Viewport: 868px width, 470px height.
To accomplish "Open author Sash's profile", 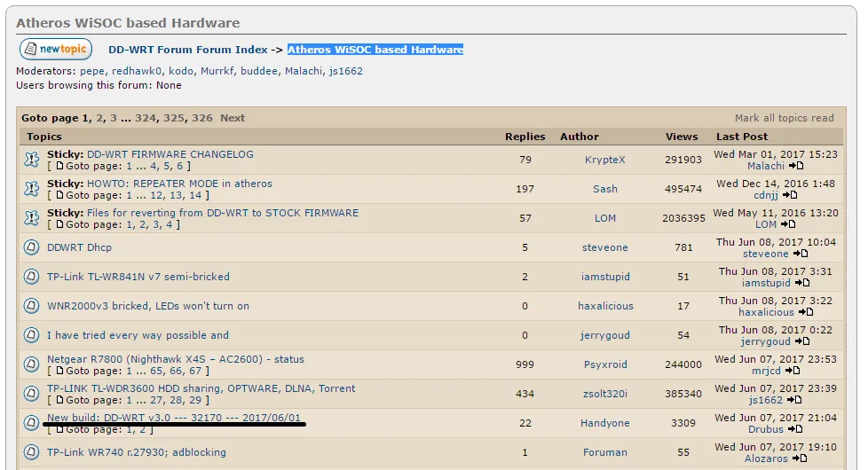I will [605, 189].
